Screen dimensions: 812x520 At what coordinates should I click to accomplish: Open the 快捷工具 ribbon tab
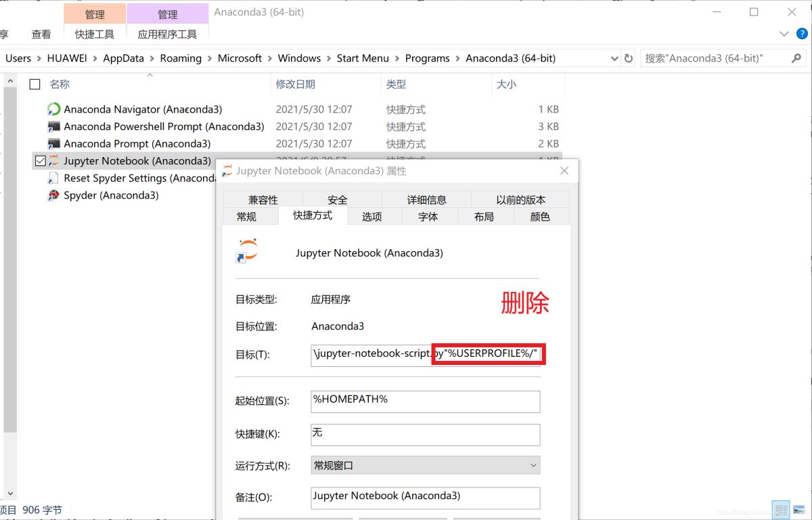tap(95, 34)
